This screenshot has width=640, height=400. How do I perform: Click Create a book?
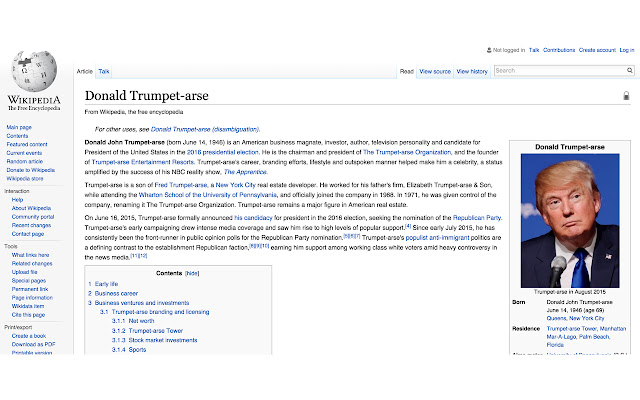click(x=29, y=336)
